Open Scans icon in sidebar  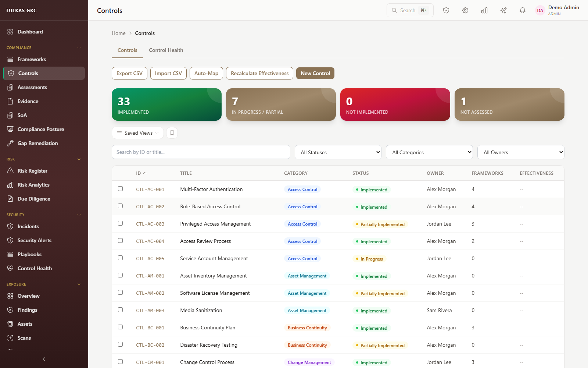tap(10, 338)
